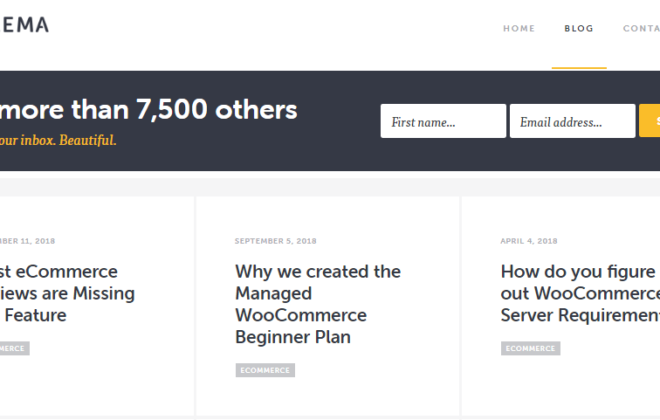Viewport: 660px width, 420px height.
Task: Click the APRIL 4, 2018 date
Action: coord(529,241)
